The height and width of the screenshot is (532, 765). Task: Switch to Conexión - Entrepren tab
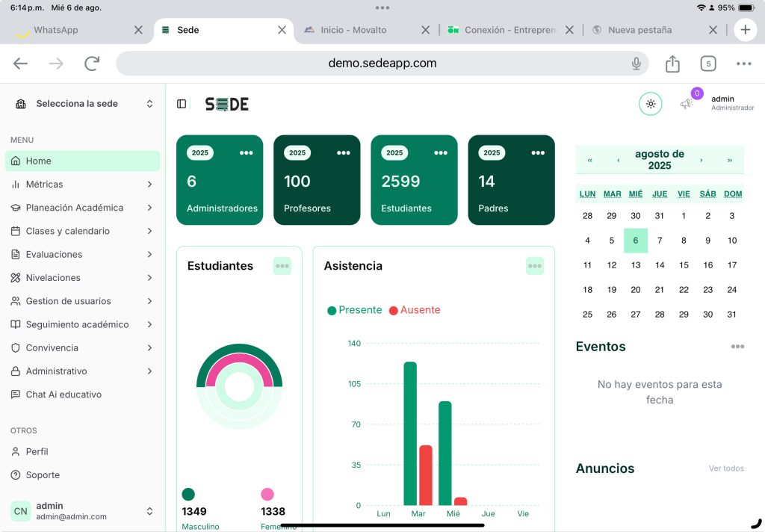pos(510,30)
